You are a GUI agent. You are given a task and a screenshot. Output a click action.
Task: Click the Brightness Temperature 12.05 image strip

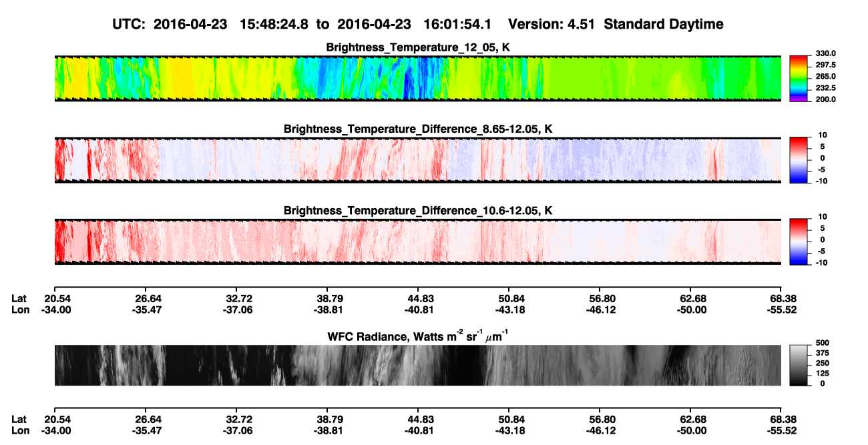click(418, 78)
